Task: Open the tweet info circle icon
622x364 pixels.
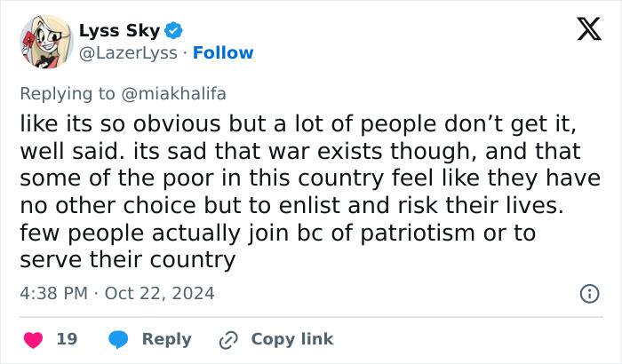Action: [588, 293]
